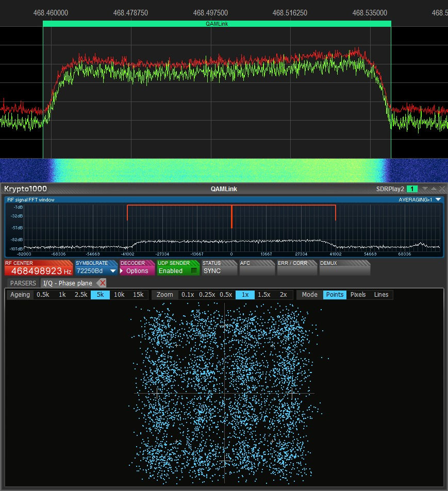Click the green channel 1 indicator
The height and width of the screenshot is (491, 448).
pos(412,189)
